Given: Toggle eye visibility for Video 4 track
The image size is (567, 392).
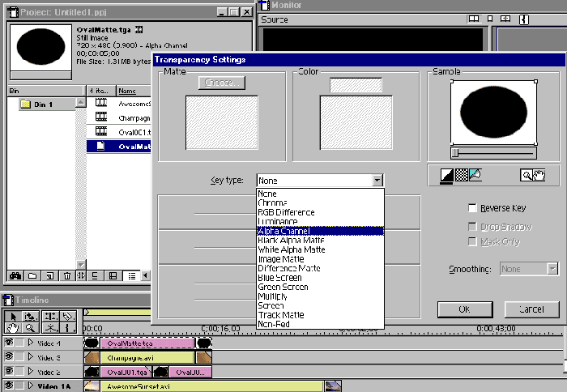Looking at the screenshot, I should [x=9, y=343].
